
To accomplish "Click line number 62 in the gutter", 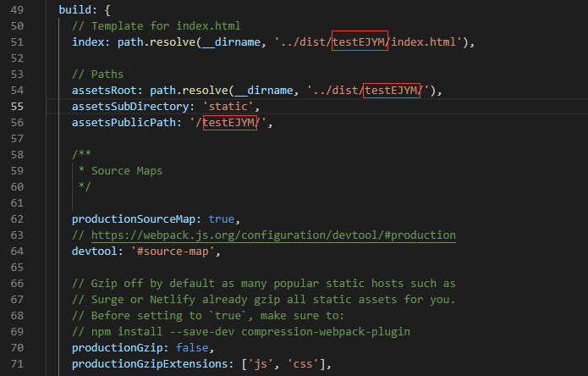I will 17,219.
